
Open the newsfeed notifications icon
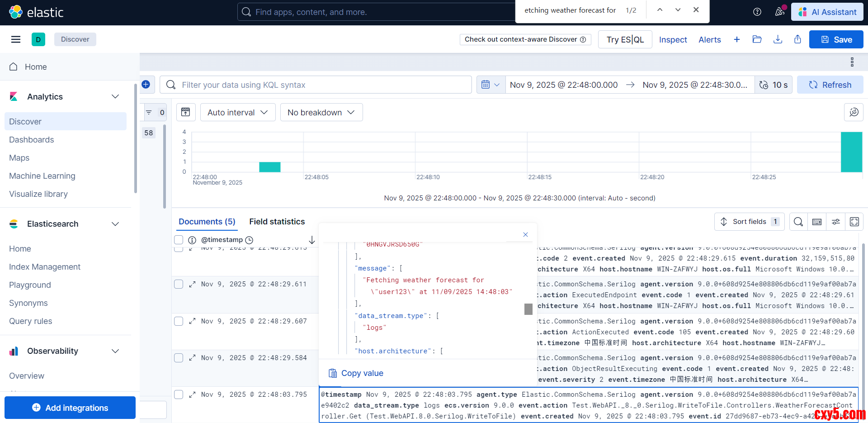tap(779, 12)
